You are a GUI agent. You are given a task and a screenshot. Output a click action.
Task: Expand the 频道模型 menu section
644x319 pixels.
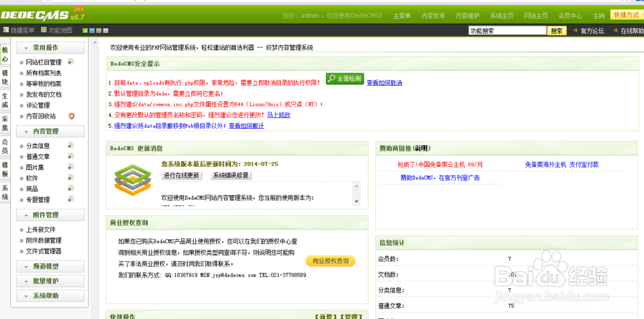tap(50, 266)
